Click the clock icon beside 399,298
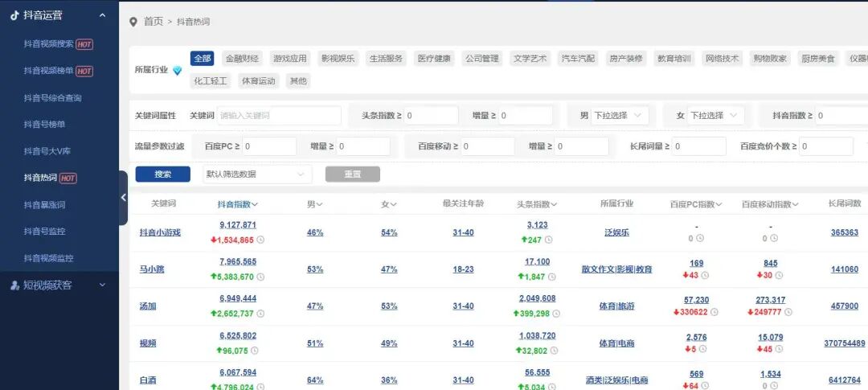 click(x=556, y=314)
